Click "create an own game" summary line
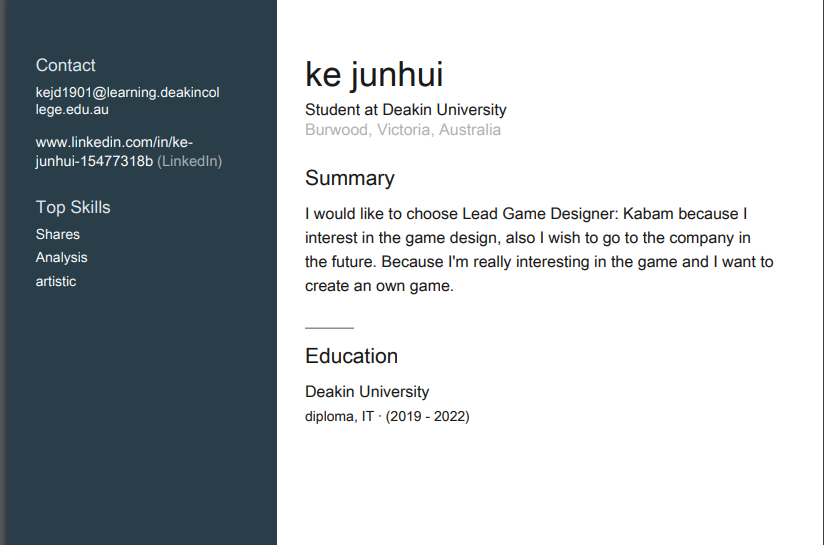The image size is (824, 545). pos(379,286)
